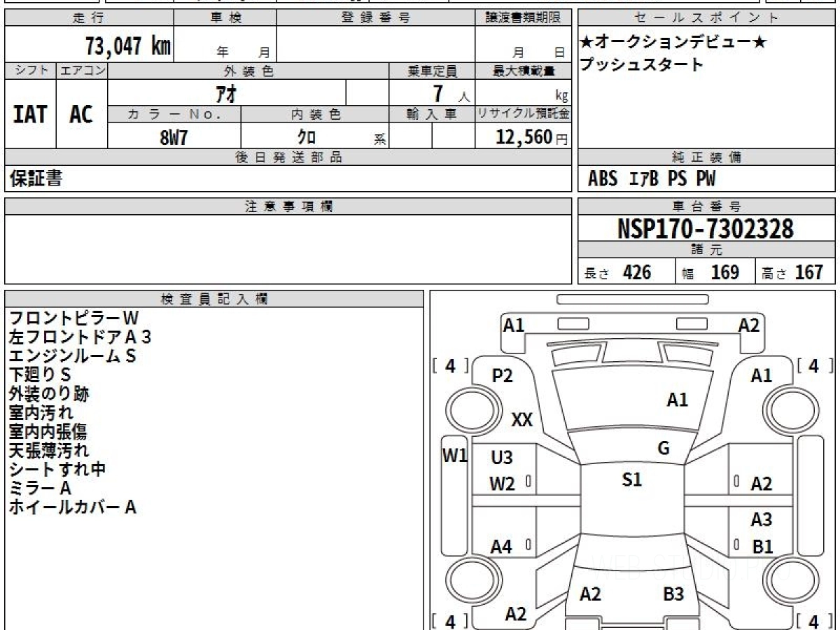Select the exterior color value アオ
Screen dimensions: 840x630
[227, 92]
